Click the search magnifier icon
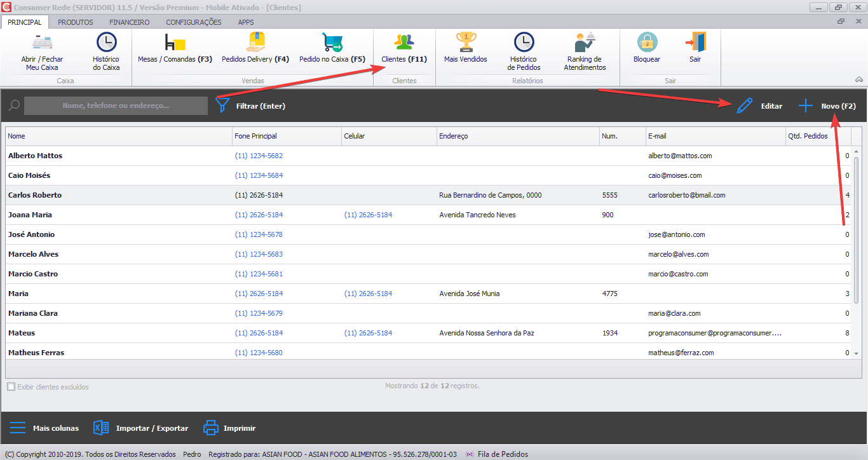The width and height of the screenshot is (868, 460). pyautogui.click(x=14, y=105)
